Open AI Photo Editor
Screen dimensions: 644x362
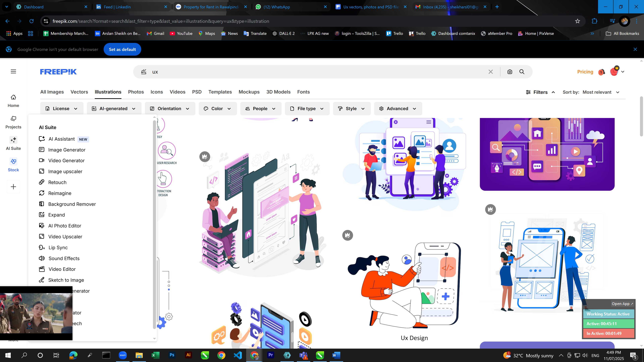tap(60, 226)
